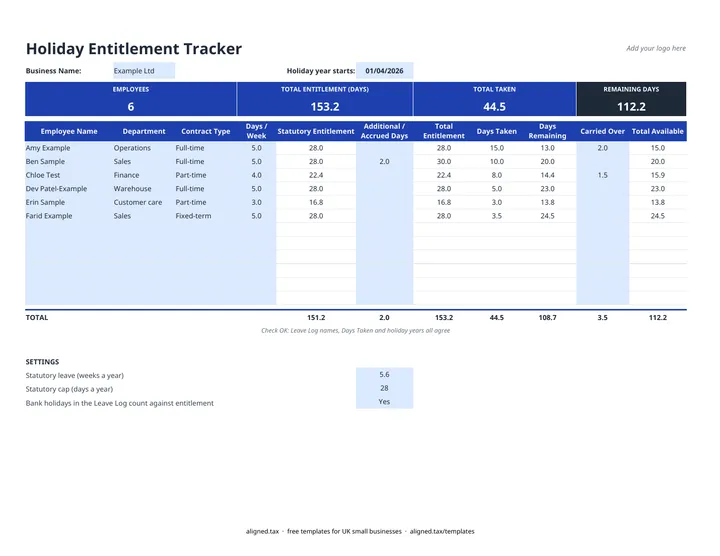This screenshot has height=556, width=720.
Task: Click the EMPLOYEES summary value 6
Action: point(131,107)
